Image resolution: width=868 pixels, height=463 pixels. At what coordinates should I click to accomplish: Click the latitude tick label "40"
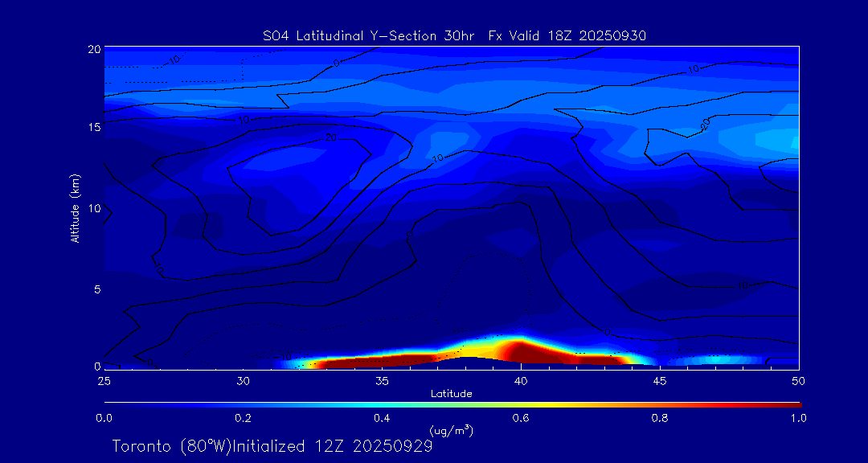click(x=521, y=381)
